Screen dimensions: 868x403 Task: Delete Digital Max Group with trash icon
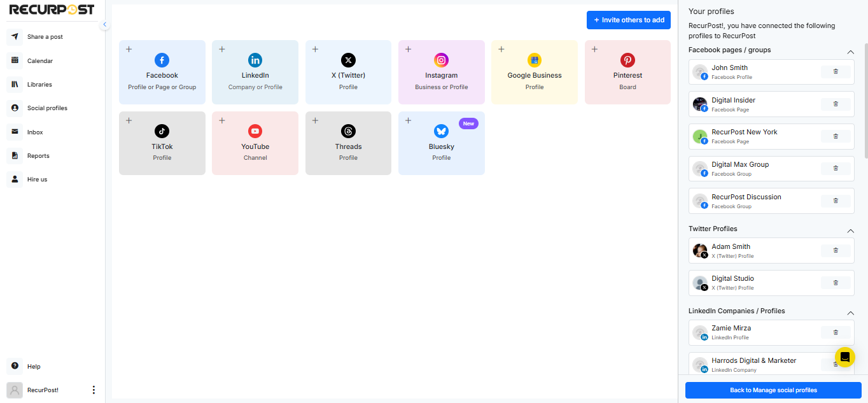[x=836, y=168]
